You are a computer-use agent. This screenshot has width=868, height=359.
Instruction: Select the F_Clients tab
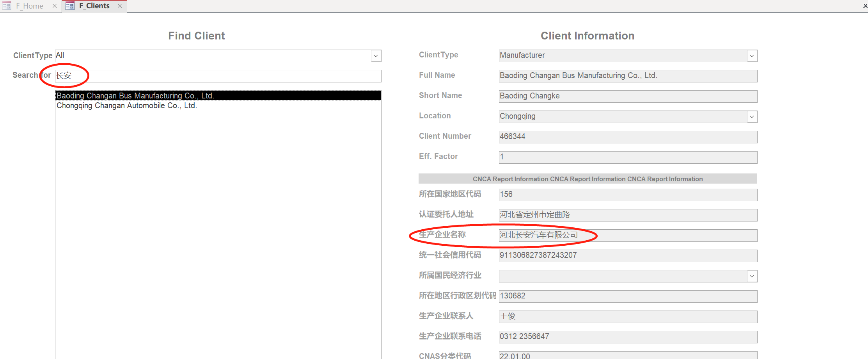(x=94, y=6)
